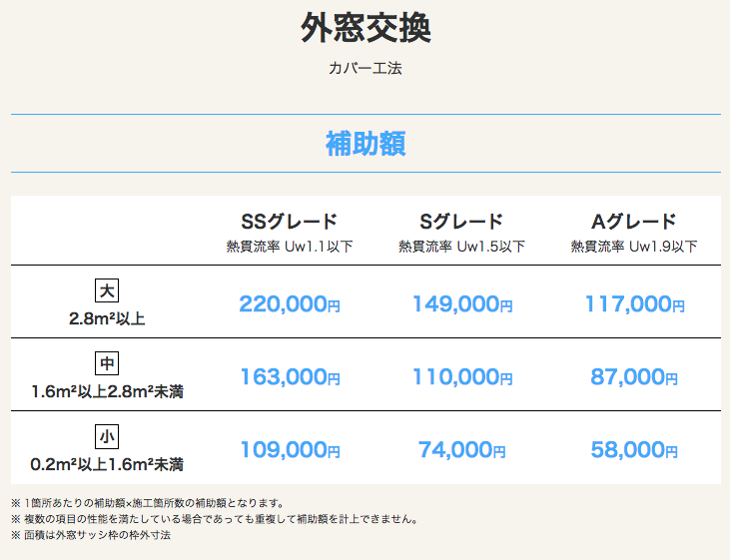Viewport: 730px width, 560px height.
Task: Click the 110,000円 subsidy amount
Action: 462,376
